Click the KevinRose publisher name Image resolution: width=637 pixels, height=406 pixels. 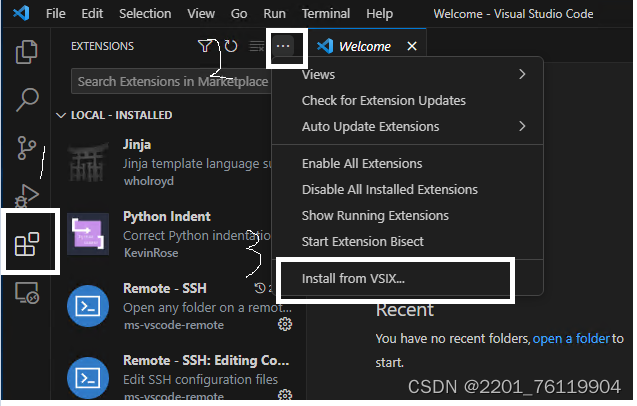point(151,253)
